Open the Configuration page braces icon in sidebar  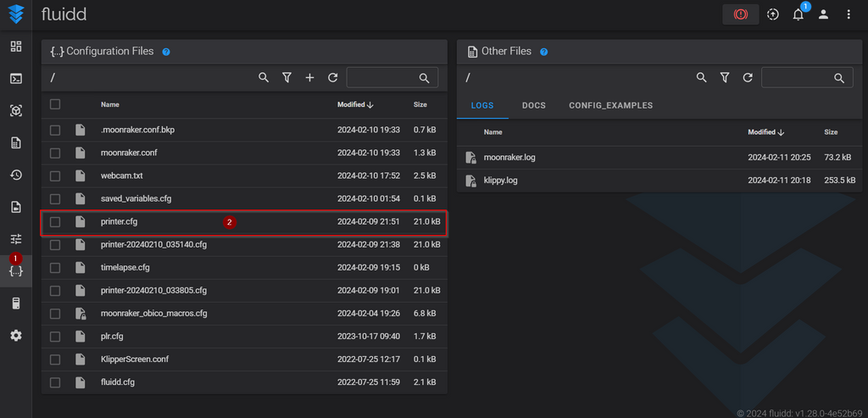pyautogui.click(x=16, y=271)
